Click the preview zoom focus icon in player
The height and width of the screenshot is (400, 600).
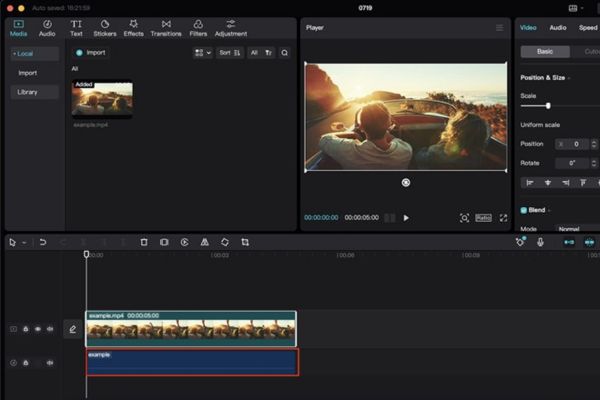(464, 218)
